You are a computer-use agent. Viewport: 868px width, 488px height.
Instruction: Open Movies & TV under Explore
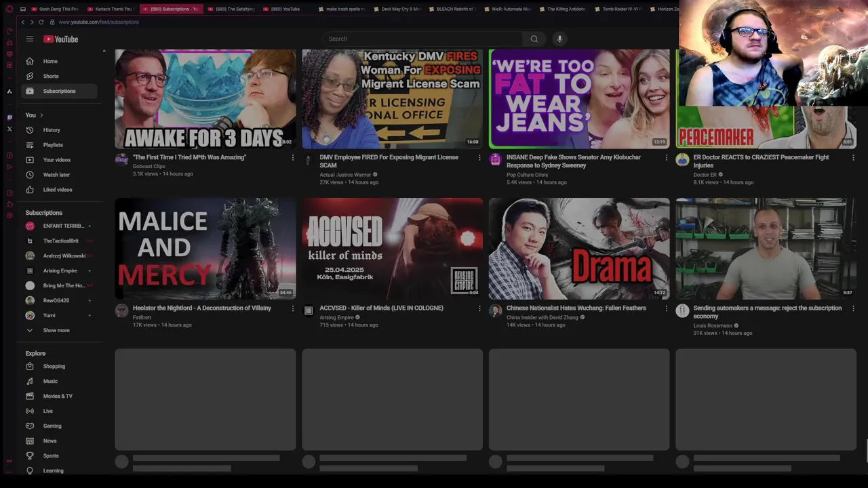click(x=60, y=396)
